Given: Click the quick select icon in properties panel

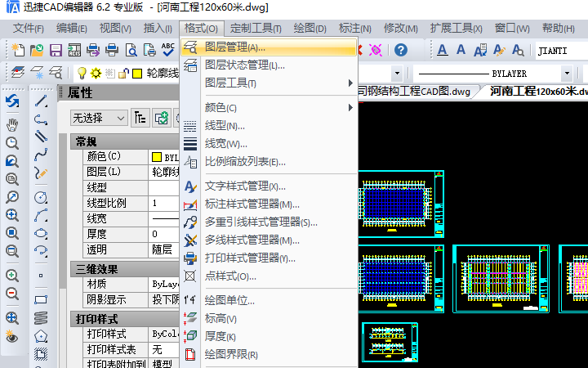Looking at the screenshot, I should (162, 119).
